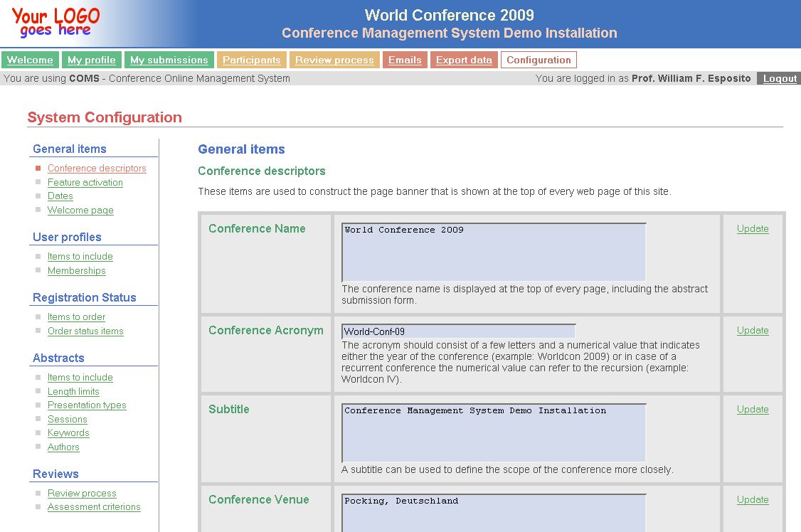Open Assessment criterions link
Image resolution: width=801 pixels, height=532 pixels.
coord(93,507)
